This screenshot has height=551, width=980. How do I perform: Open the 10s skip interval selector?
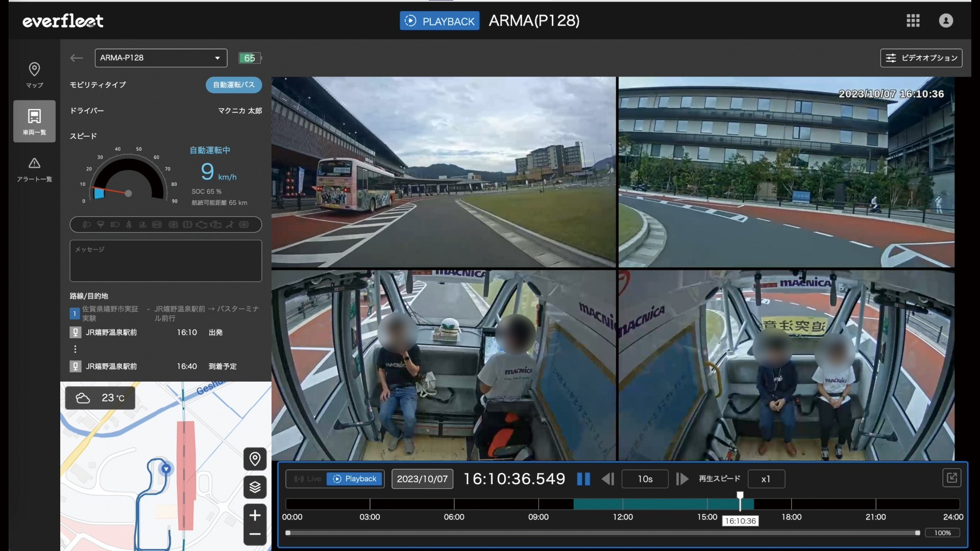click(645, 479)
